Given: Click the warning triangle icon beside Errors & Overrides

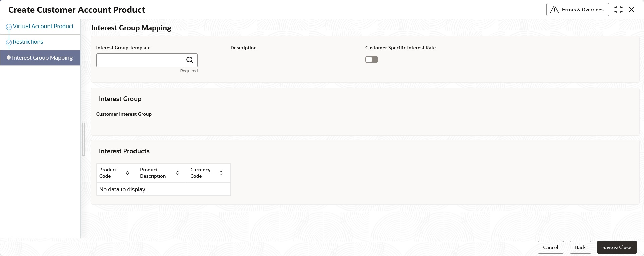Looking at the screenshot, I should point(554,10).
